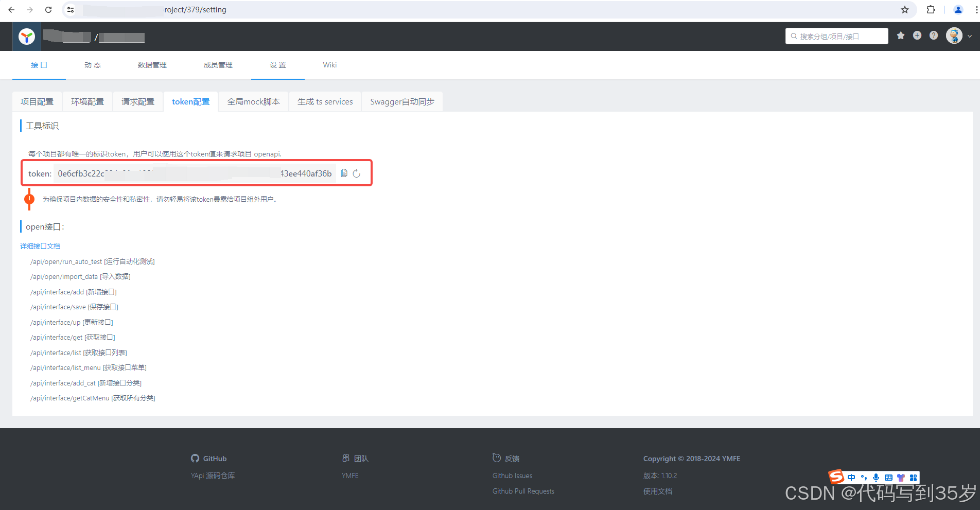Screen dimensions: 980x510
Task: Open the browser profile icon
Action: [x=958, y=10]
